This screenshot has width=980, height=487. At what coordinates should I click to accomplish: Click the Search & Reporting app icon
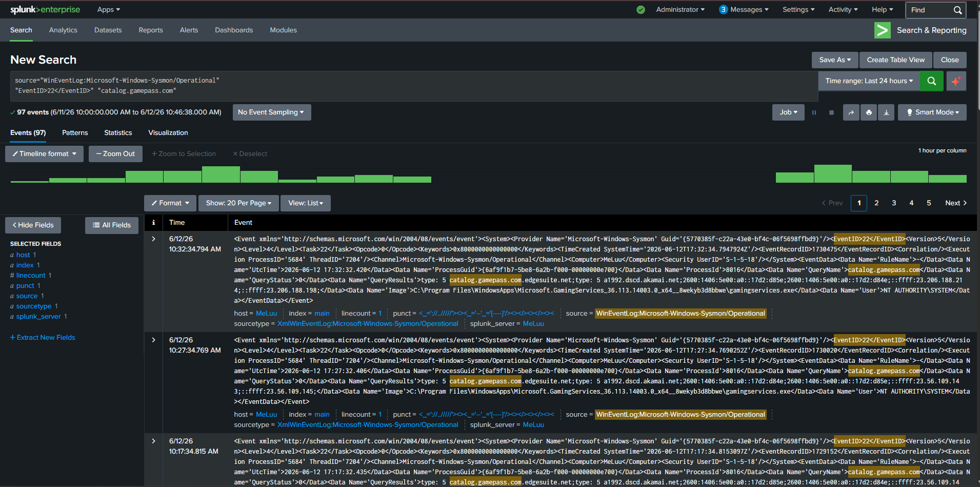(882, 30)
